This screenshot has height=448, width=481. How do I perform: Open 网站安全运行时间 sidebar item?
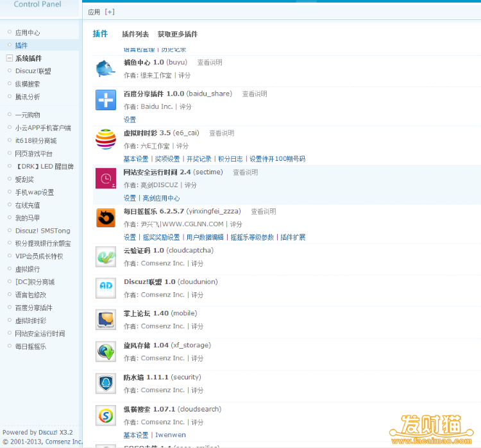pyautogui.click(x=40, y=333)
